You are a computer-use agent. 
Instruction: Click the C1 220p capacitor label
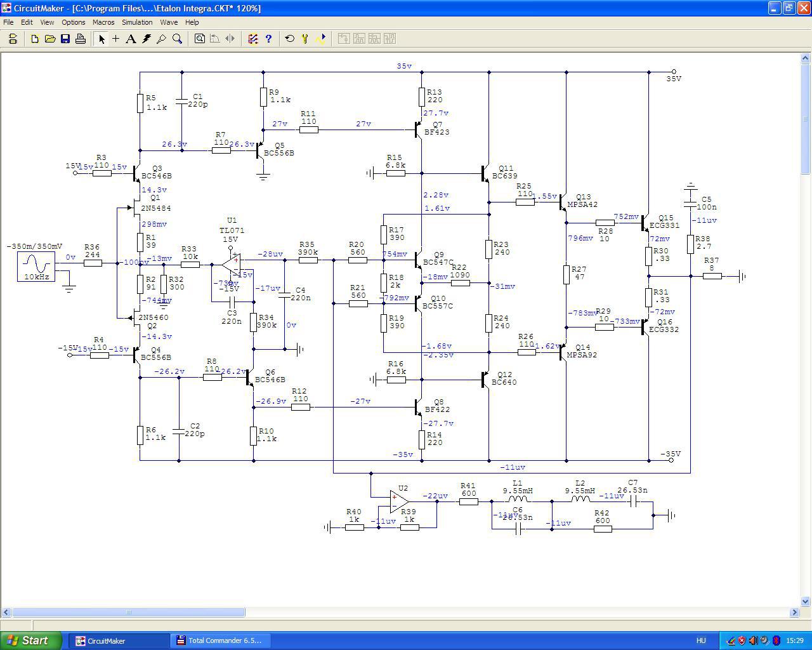tap(197, 100)
